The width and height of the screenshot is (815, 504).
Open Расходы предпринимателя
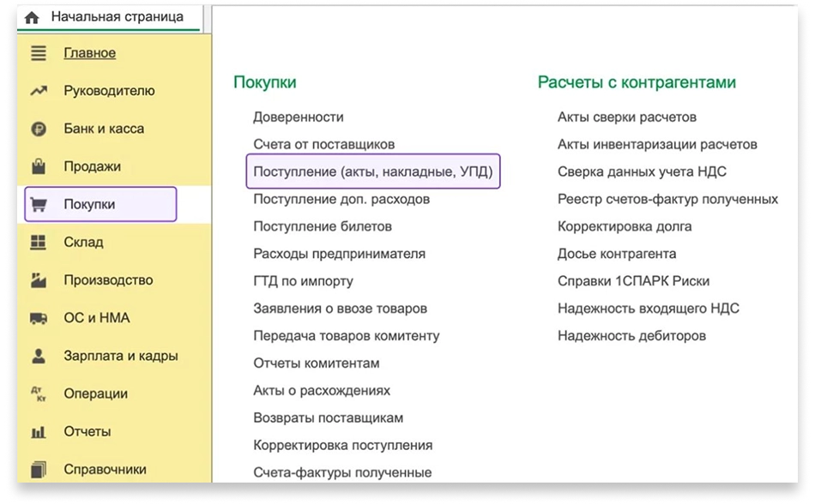(340, 254)
